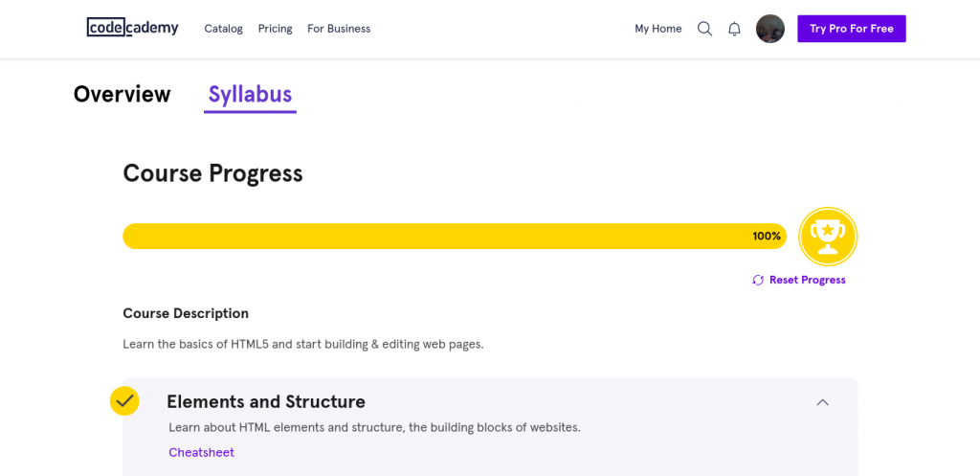Click the circular arrows reset icon

758,281
